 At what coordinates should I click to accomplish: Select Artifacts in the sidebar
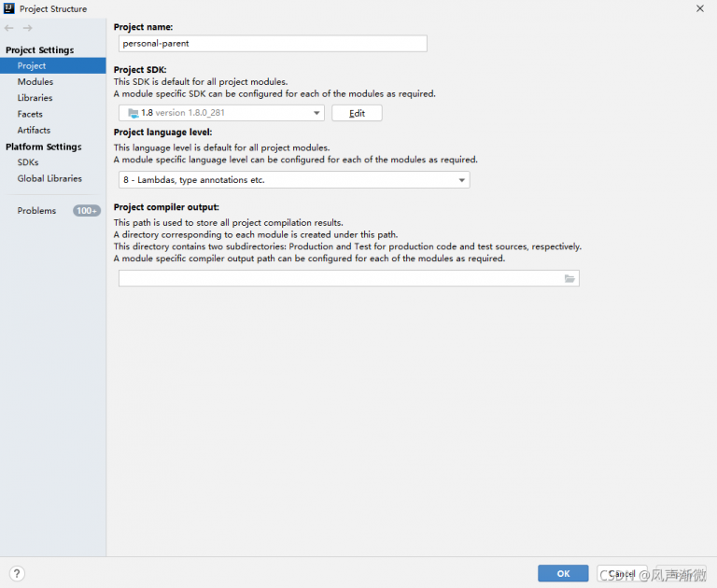(x=34, y=130)
